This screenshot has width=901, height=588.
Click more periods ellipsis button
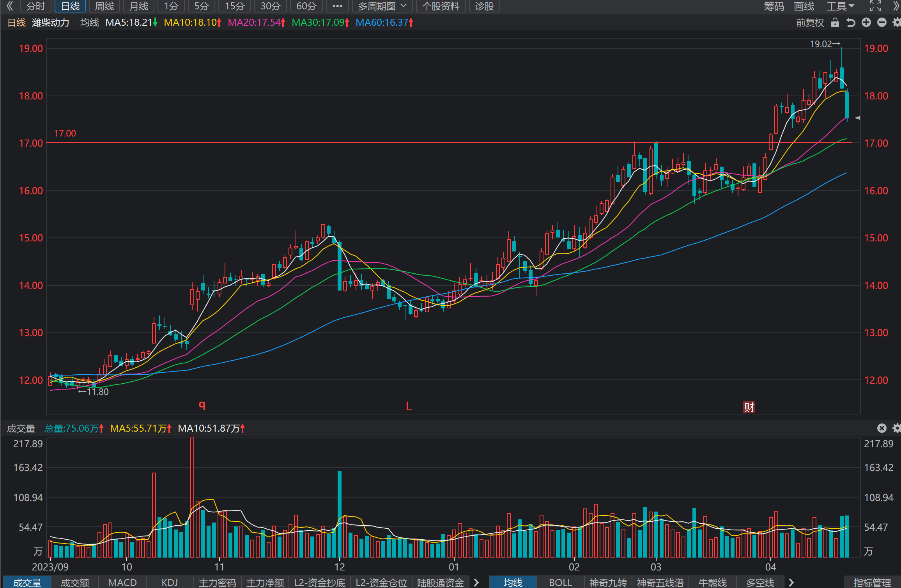tap(337, 6)
